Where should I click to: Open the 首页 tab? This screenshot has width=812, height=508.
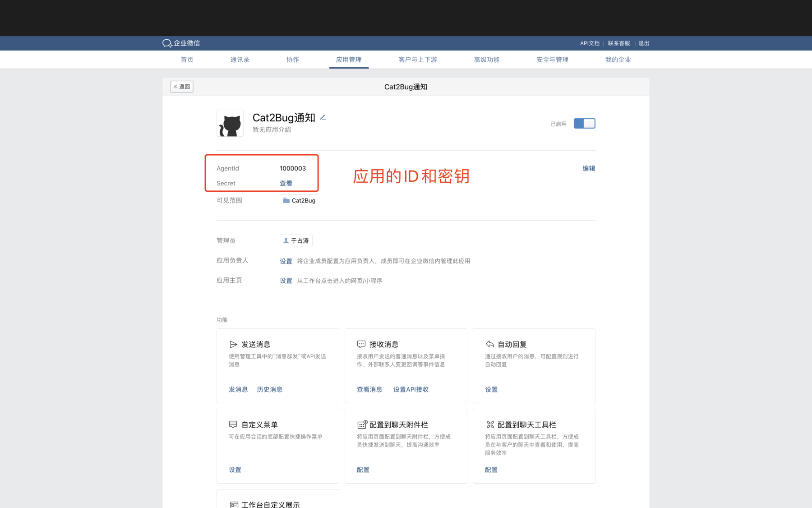point(187,60)
